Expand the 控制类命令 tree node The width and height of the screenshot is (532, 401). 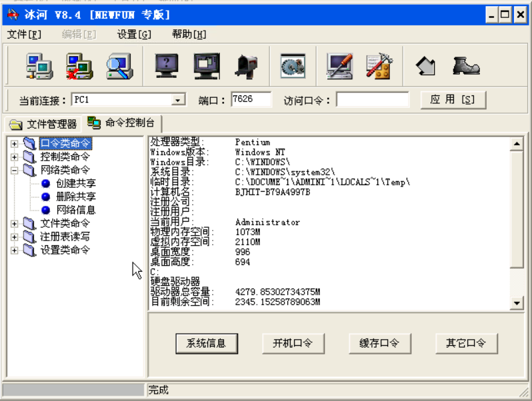point(14,157)
